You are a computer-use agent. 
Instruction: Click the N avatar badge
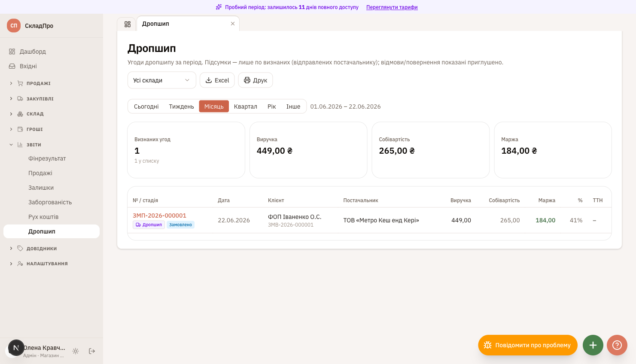pos(16,348)
